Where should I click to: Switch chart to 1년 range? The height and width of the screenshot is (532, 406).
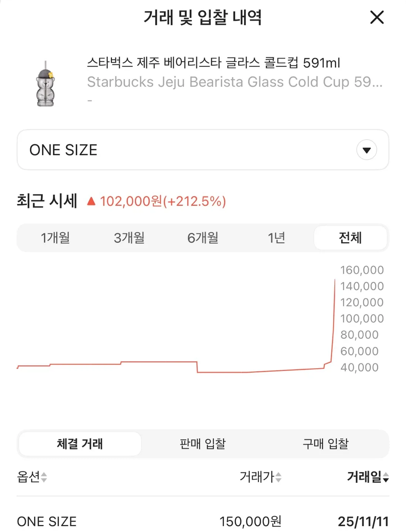click(x=276, y=238)
